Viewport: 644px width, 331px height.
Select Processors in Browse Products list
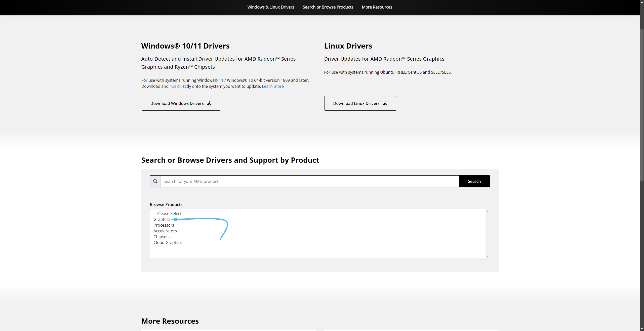164,225
